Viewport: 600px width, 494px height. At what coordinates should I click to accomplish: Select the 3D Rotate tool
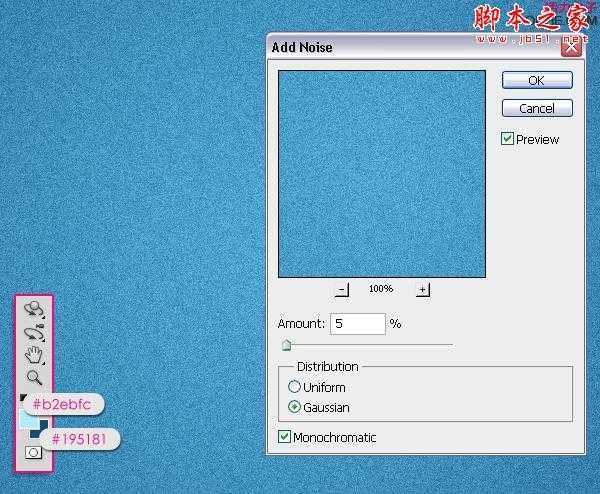click(34, 310)
